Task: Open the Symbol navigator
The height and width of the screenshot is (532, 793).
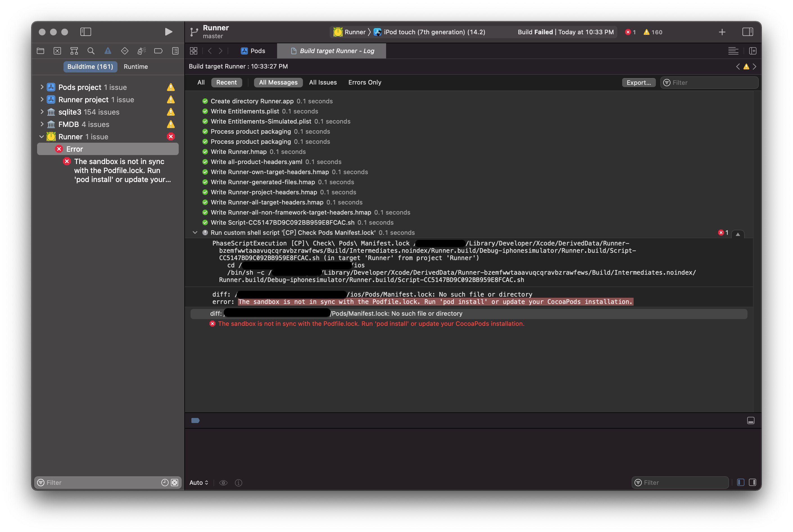Action: click(74, 51)
